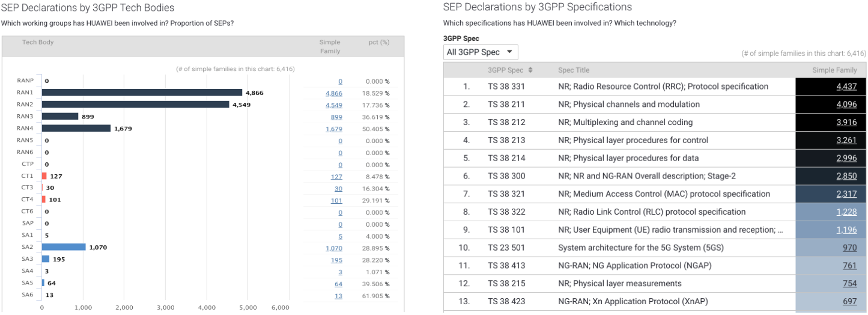868x315 pixels.
Task: Click 'NG-RAN; NG Application Protocol (NGAP)' title
Action: tap(634, 266)
